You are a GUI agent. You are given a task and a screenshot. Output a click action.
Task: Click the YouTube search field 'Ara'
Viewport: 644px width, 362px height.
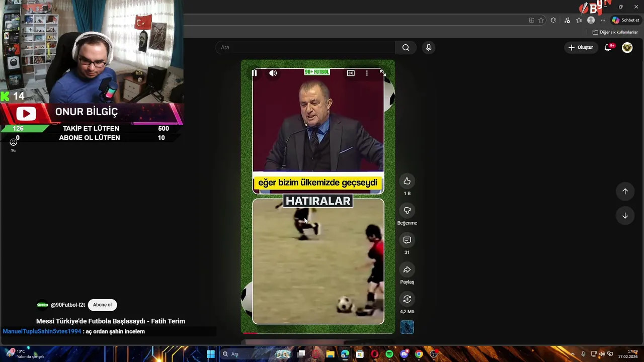(x=305, y=47)
